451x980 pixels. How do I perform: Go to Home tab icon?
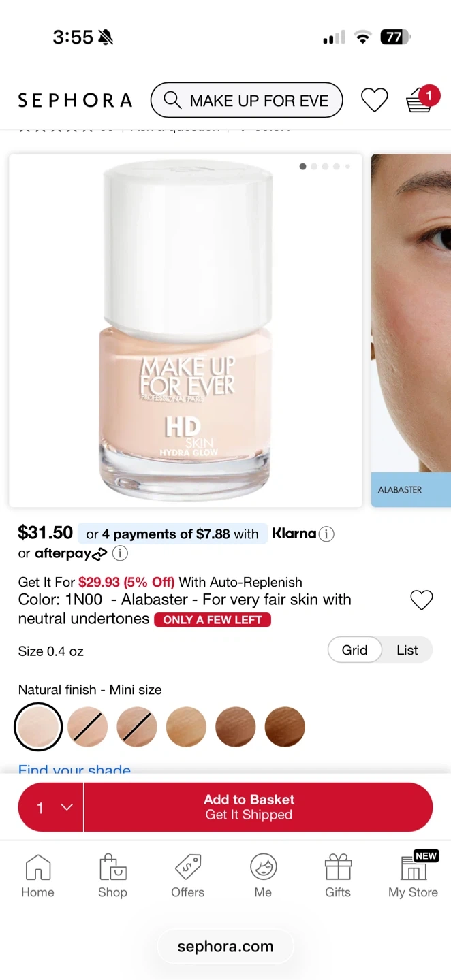(x=37, y=868)
